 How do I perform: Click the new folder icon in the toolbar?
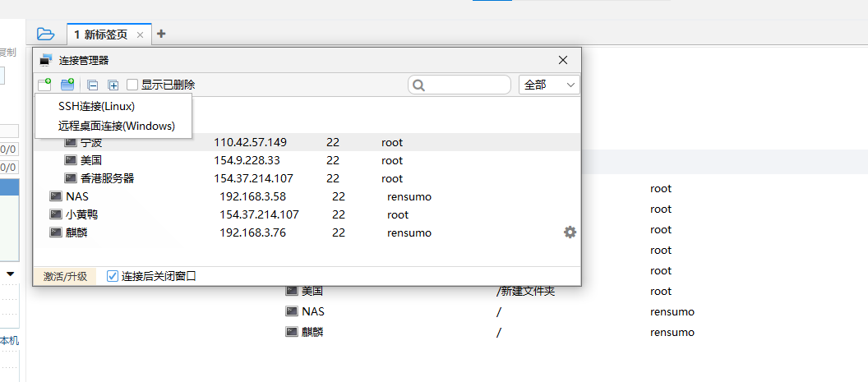click(67, 85)
